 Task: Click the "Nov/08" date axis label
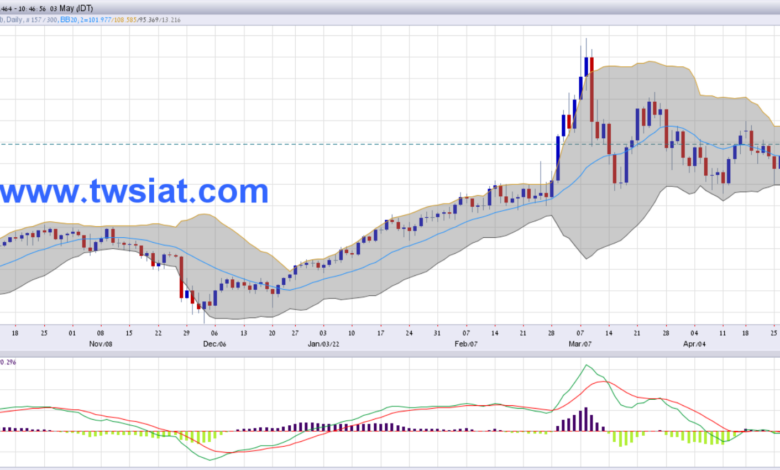coord(100,344)
